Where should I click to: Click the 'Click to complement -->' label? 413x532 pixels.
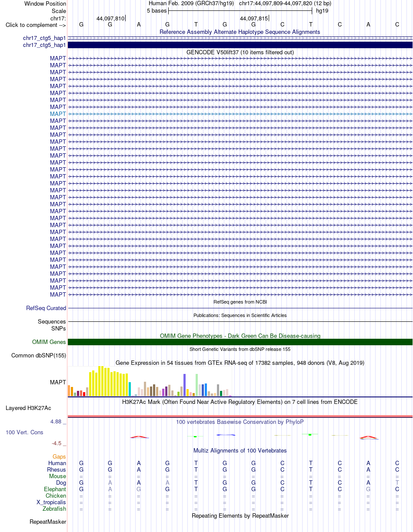tap(36, 25)
